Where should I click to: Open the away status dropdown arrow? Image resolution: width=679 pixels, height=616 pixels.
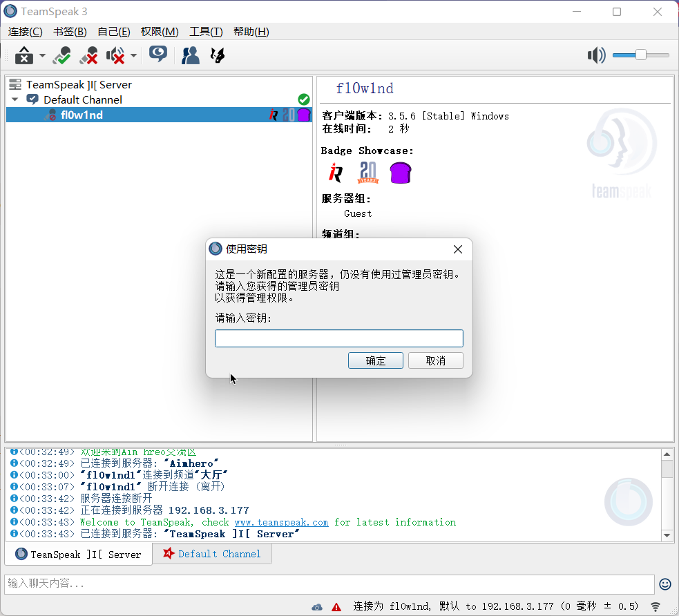42,56
